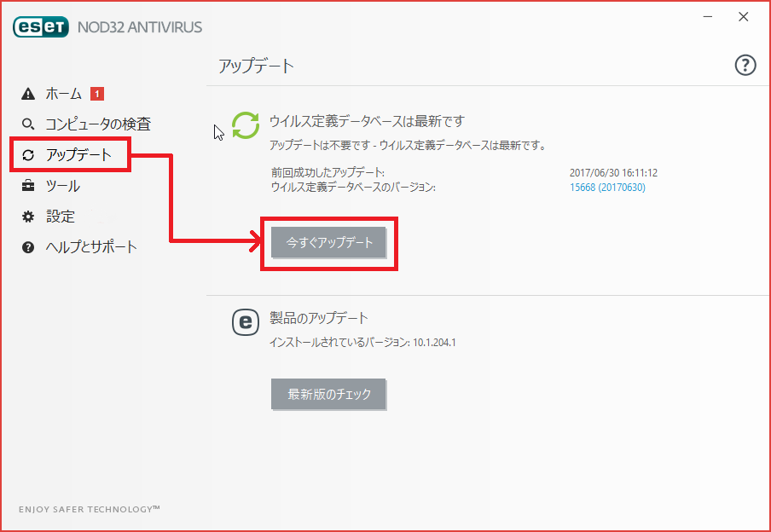Open コンピュータの検査 in the sidebar

coord(98,124)
